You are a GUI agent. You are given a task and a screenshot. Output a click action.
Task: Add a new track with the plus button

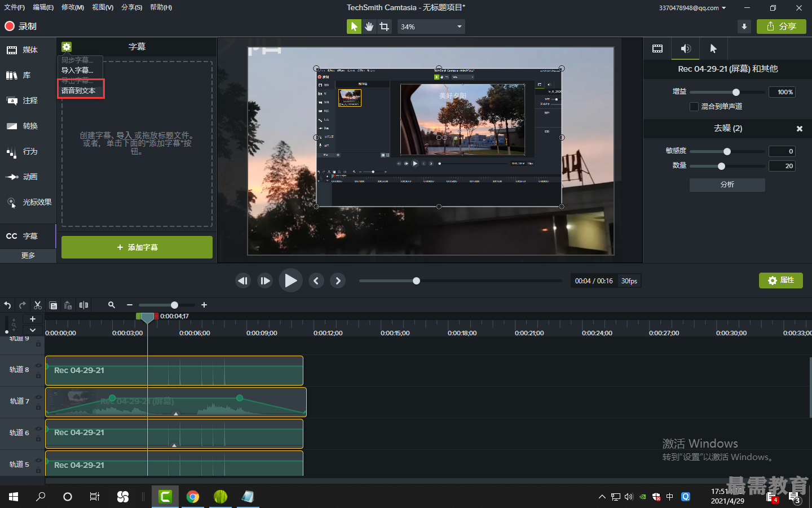pos(33,319)
